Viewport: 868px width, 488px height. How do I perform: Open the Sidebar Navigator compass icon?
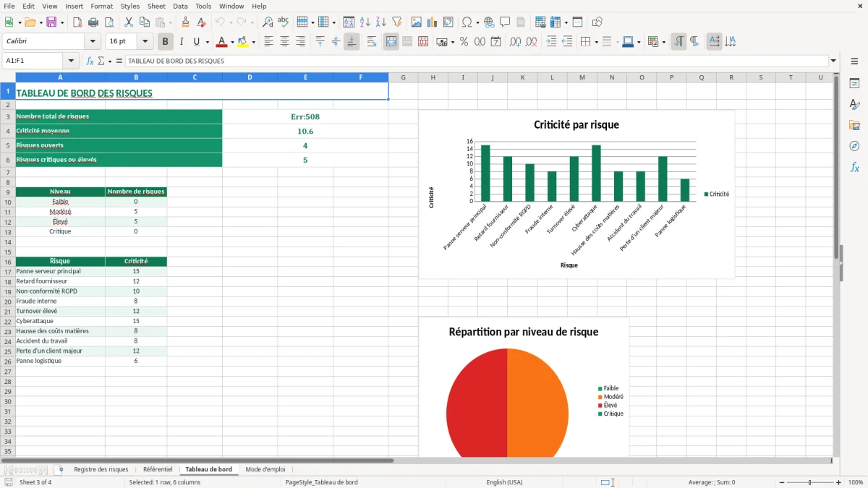point(854,146)
